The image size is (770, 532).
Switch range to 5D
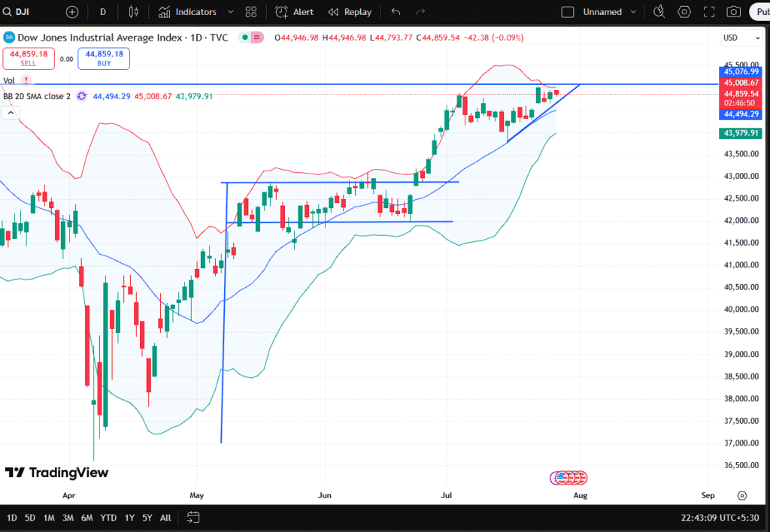pos(30,518)
